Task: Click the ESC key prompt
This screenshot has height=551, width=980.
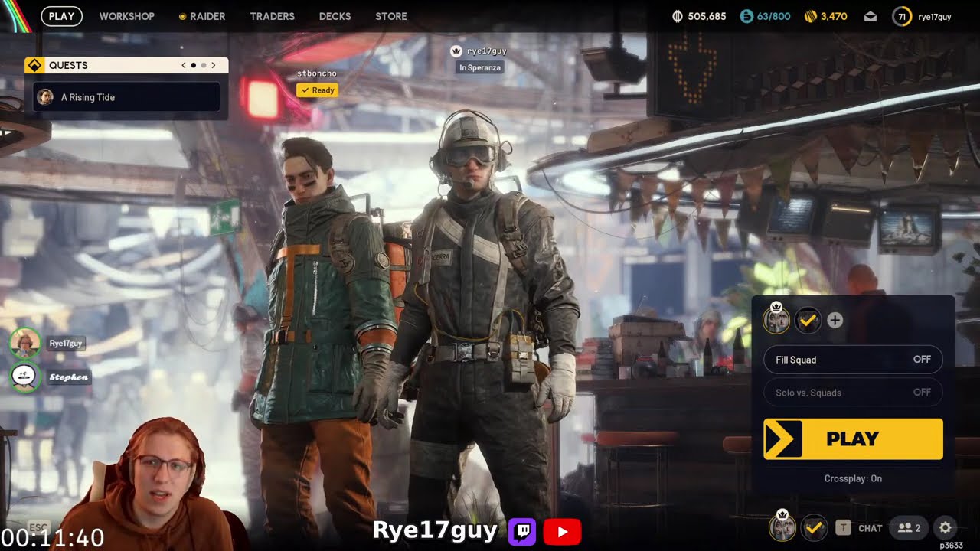Action: click(38, 527)
